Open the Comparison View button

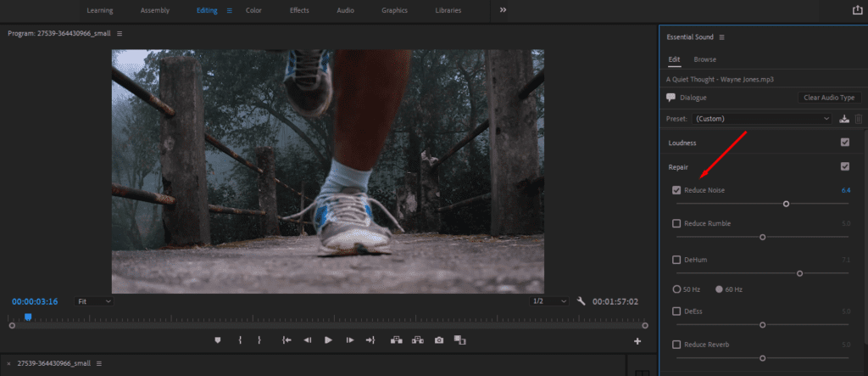[460, 340]
